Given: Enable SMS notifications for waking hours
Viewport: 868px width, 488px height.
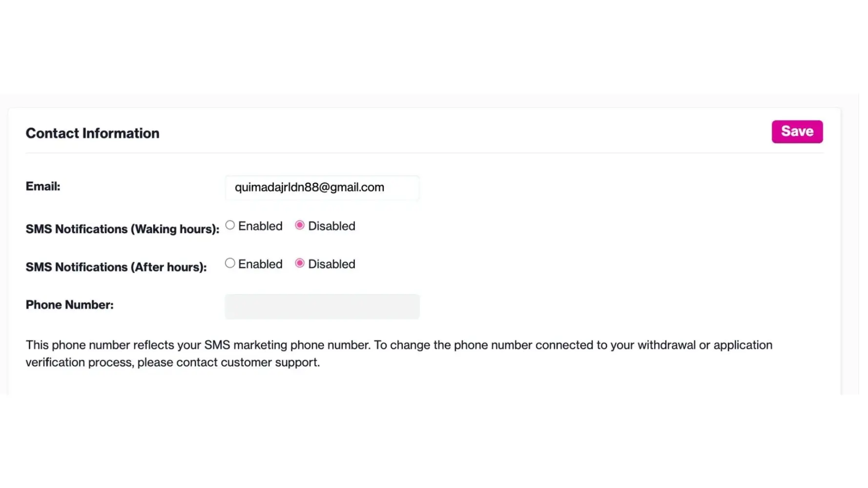Looking at the screenshot, I should coord(230,225).
